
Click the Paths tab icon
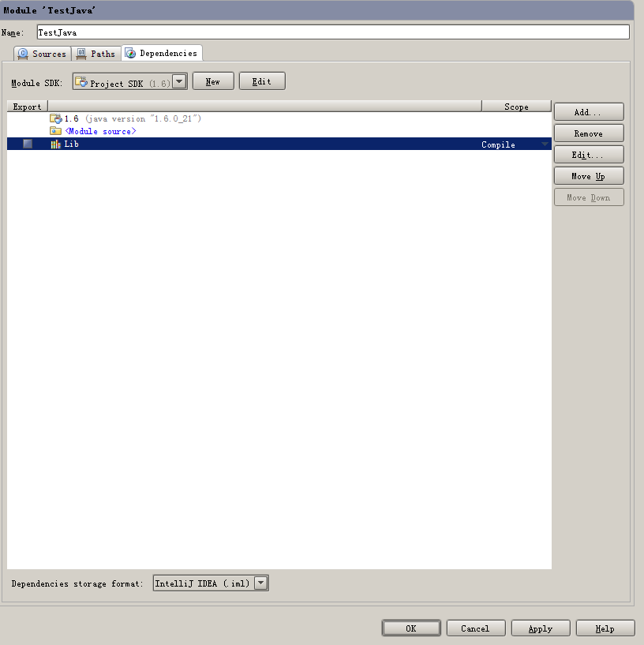[81, 54]
